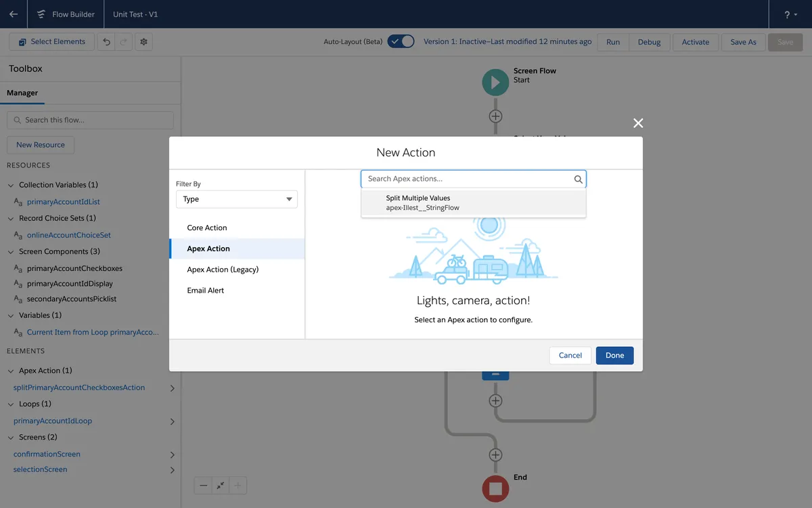The width and height of the screenshot is (812, 508).
Task: Click the Cancel button
Action: click(570, 356)
